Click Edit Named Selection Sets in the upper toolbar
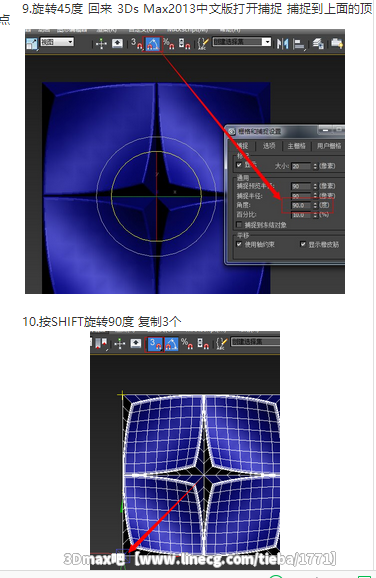 point(203,44)
